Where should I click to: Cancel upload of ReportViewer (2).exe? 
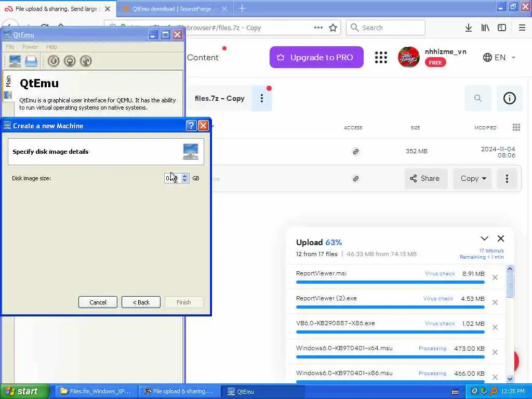[495, 302]
